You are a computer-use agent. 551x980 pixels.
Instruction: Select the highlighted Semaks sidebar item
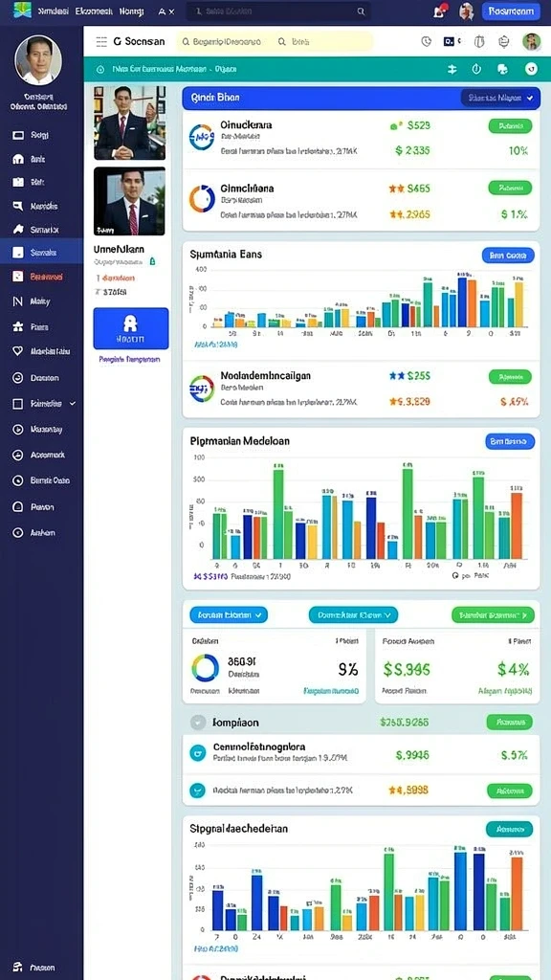click(x=41, y=253)
